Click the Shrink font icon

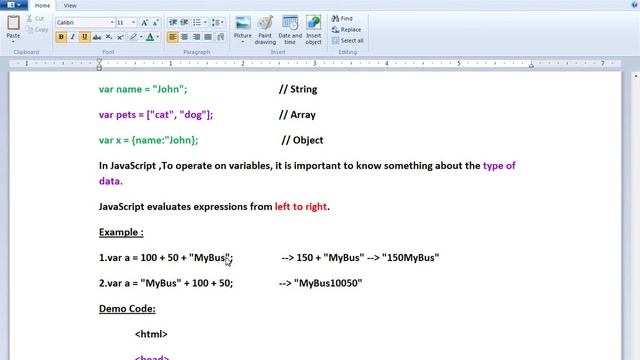coord(156,22)
